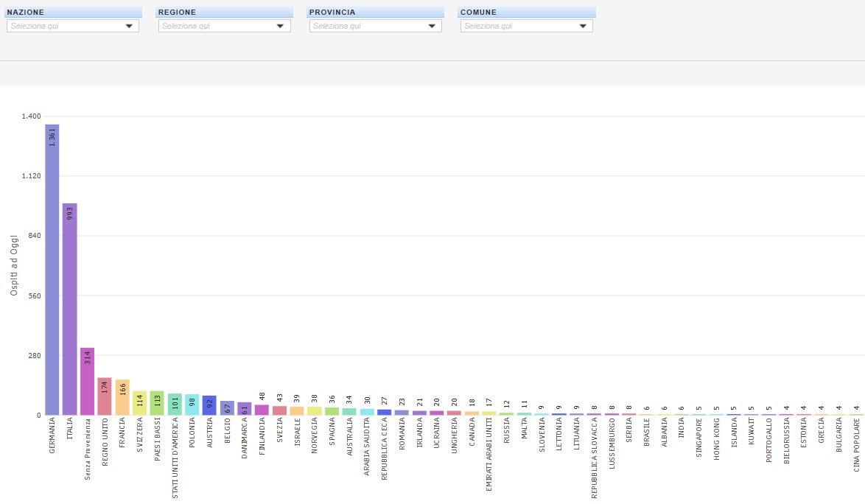Select the STATI UNITI D'AMERICA bar
865x504 pixels.
tap(175, 405)
